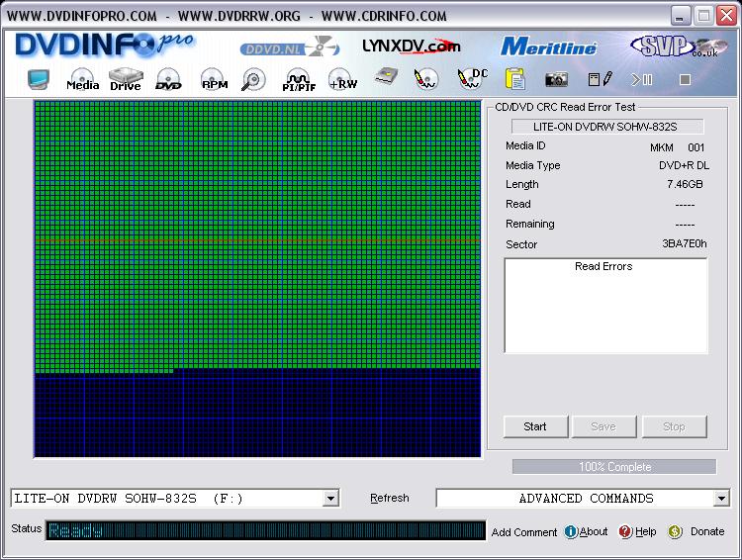Image resolution: width=742 pixels, height=560 pixels.
Task: Open the disc graph pencil tool
Action: 425,79
